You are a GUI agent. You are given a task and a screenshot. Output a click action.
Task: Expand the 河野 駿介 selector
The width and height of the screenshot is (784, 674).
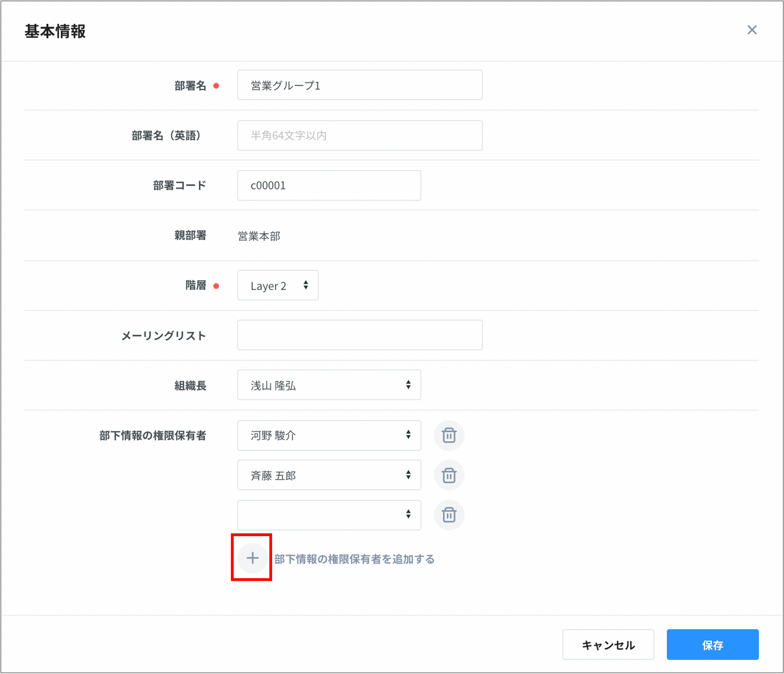(329, 435)
